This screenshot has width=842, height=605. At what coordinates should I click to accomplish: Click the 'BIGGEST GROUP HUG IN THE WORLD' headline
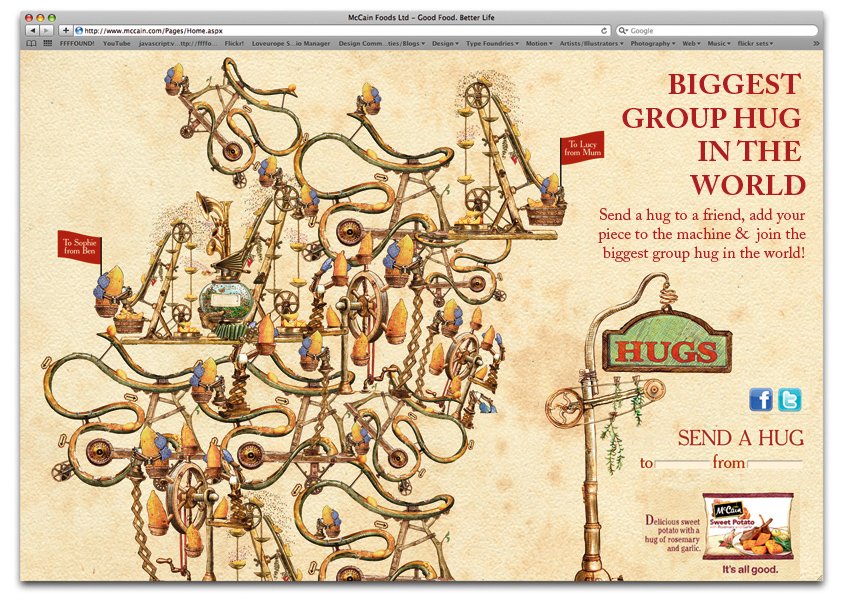(x=714, y=134)
